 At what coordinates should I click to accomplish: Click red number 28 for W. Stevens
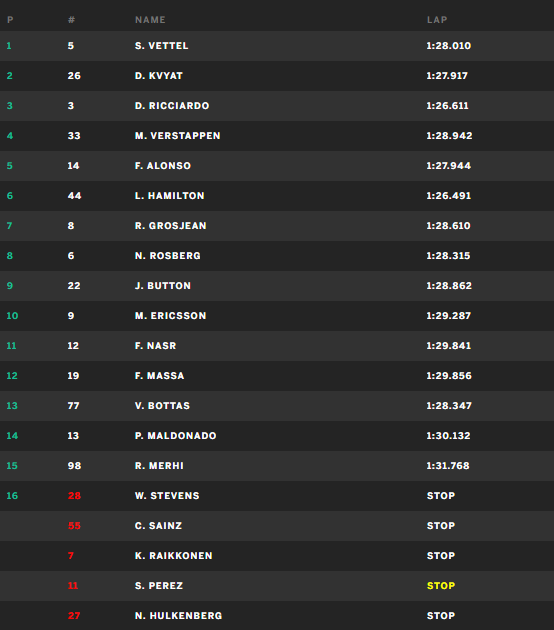point(74,496)
